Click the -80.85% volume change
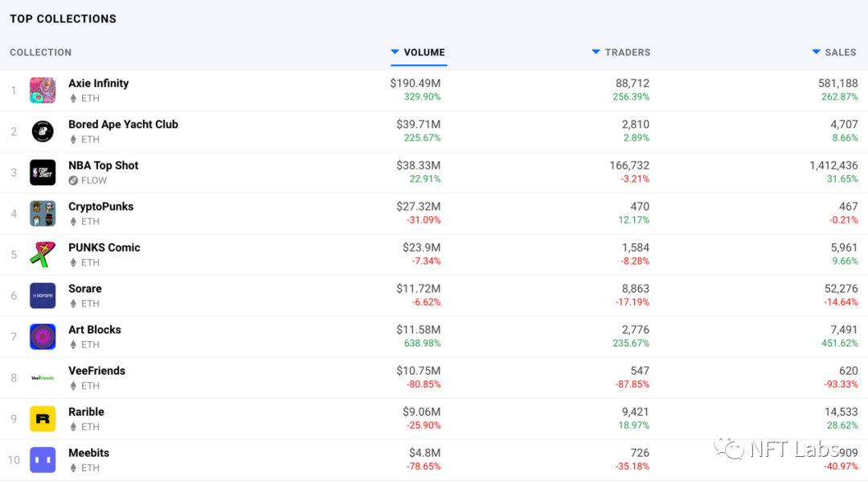 pyautogui.click(x=424, y=384)
